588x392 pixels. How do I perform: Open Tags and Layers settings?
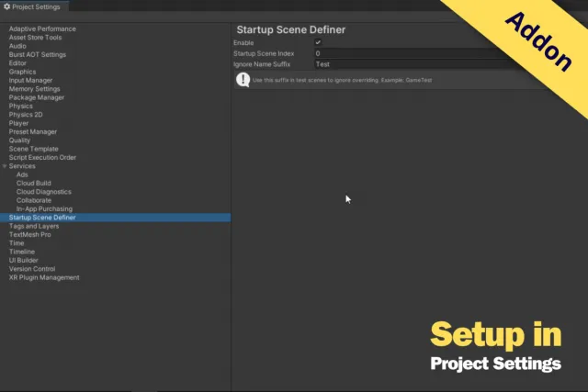(x=34, y=227)
